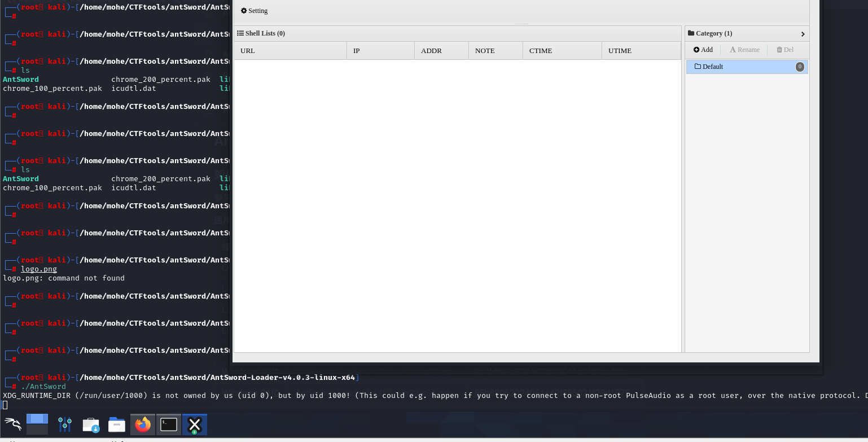This screenshot has width=868, height=442.
Task: Open the Kali applications menu from taskbar
Action: pyautogui.click(x=12, y=424)
